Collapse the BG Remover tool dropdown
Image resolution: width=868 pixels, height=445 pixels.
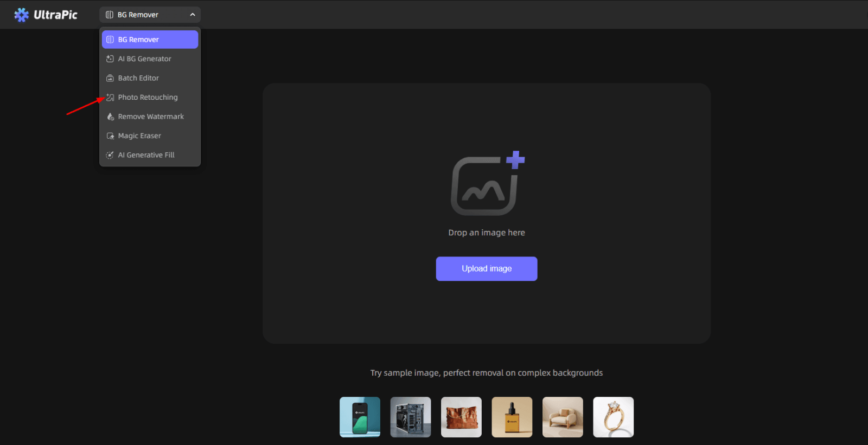tap(149, 15)
